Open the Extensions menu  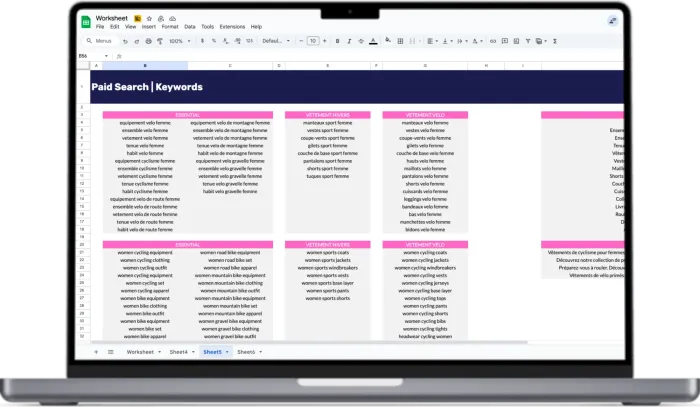click(x=232, y=27)
